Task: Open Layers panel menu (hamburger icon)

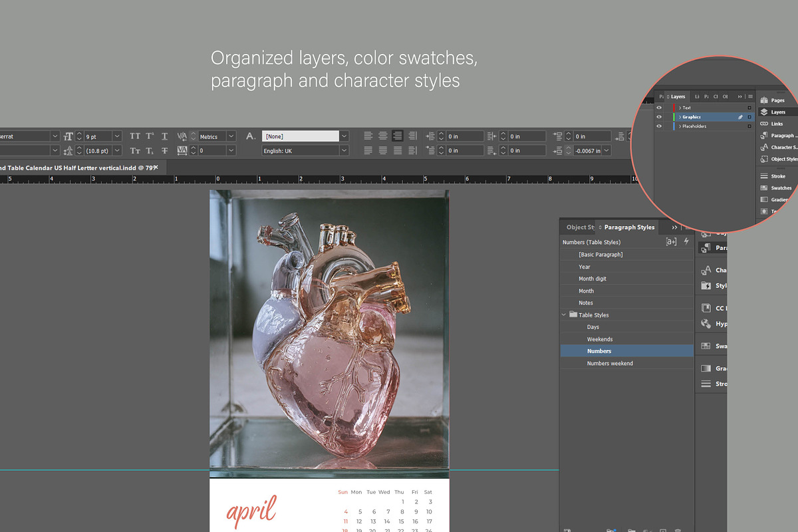Action: tap(751, 97)
